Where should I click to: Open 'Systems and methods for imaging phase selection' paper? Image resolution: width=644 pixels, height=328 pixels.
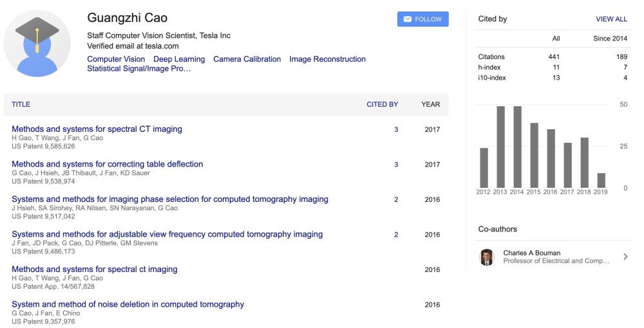[x=170, y=199]
